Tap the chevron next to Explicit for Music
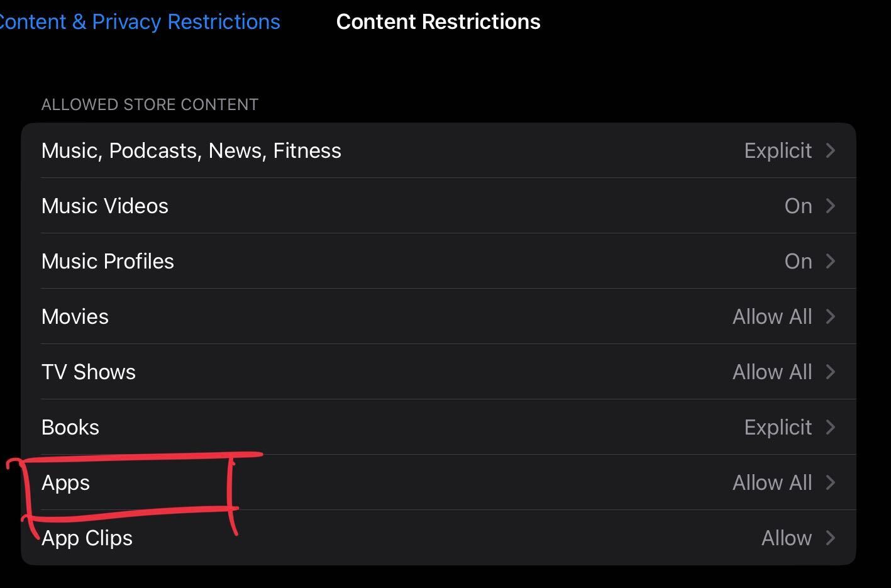Viewport: 891px width, 588px height. [830, 150]
